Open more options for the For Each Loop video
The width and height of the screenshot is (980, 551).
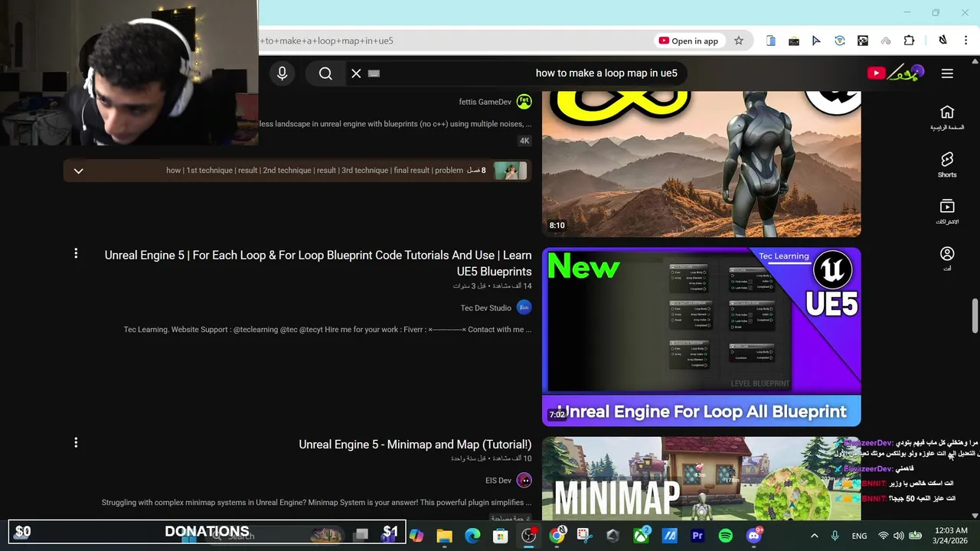click(x=76, y=253)
